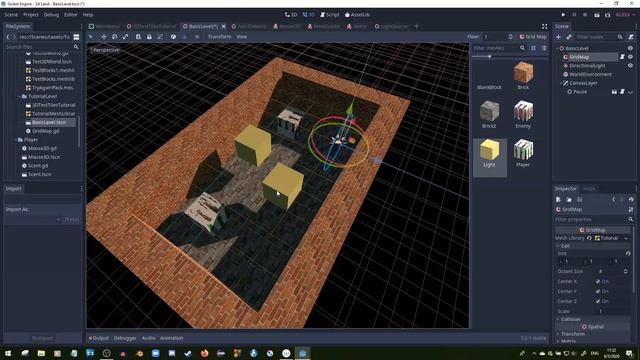
Task: Open the Project menu
Action: 31,15
